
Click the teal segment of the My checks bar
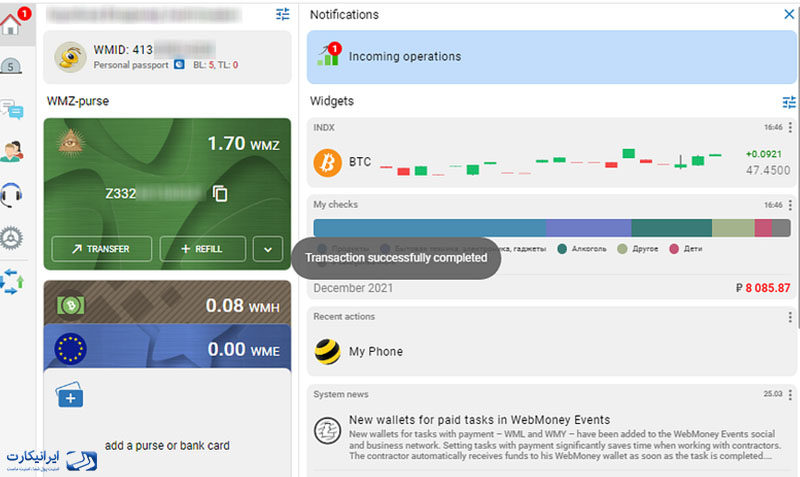point(671,228)
